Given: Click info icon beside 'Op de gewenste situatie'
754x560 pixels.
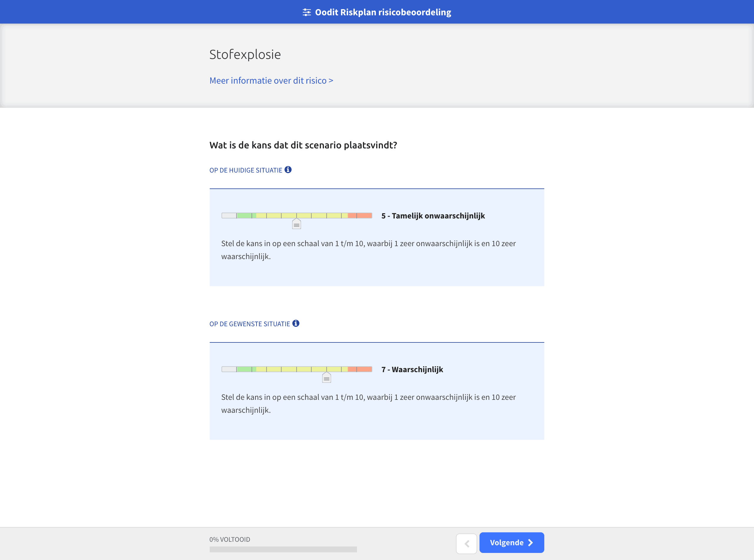Looking at the screenshot, I should pos(296,323).
